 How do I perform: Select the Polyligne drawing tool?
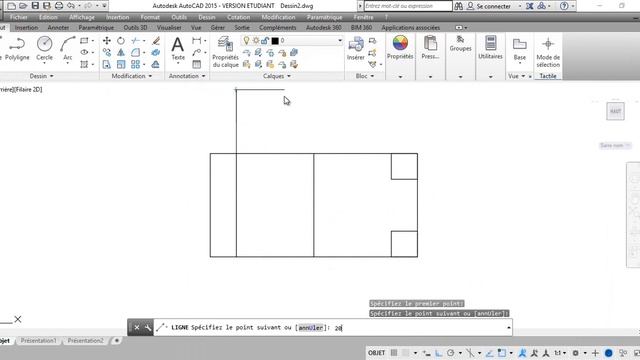[x=17, y=48]
